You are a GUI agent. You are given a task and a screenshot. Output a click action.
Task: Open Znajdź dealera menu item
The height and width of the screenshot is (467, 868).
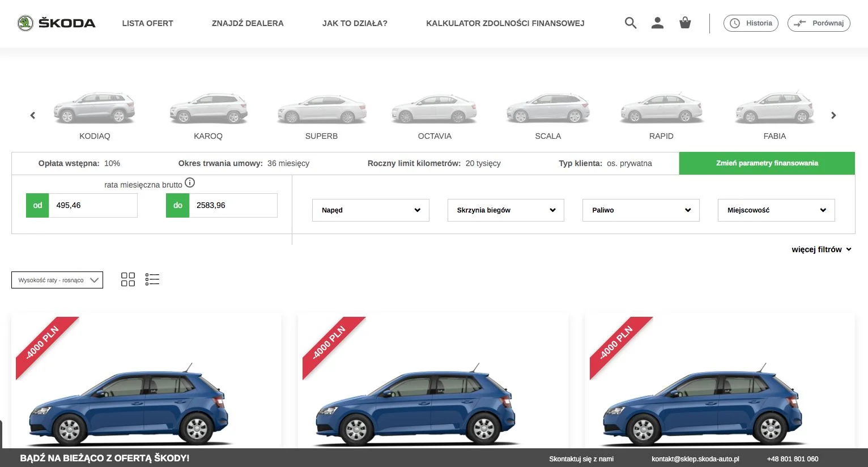pos(248,23)
